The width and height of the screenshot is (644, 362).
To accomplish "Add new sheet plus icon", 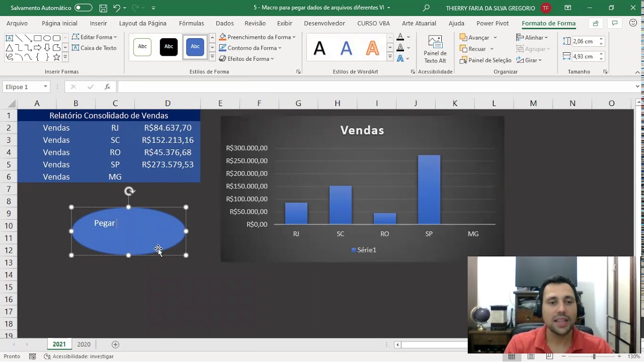I will pos(115,344).
